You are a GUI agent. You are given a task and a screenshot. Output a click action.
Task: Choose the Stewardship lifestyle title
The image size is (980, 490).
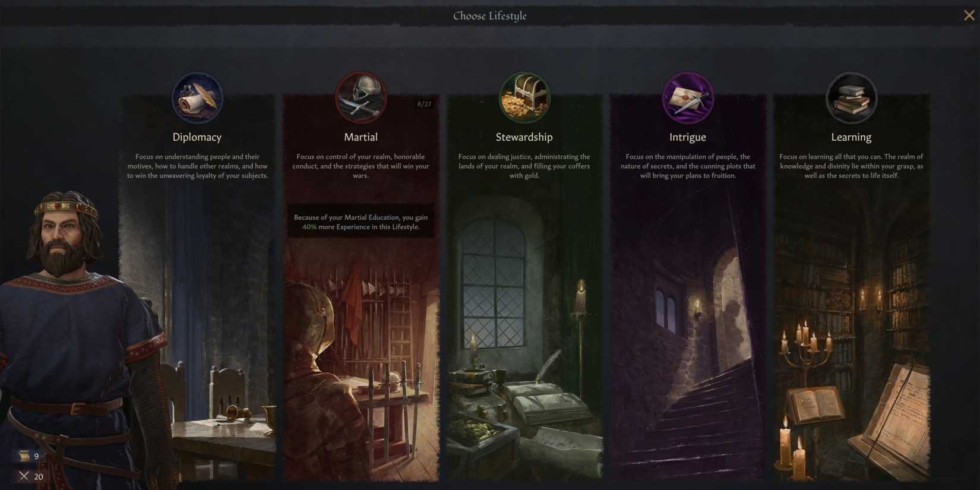[x=524, y=137]
